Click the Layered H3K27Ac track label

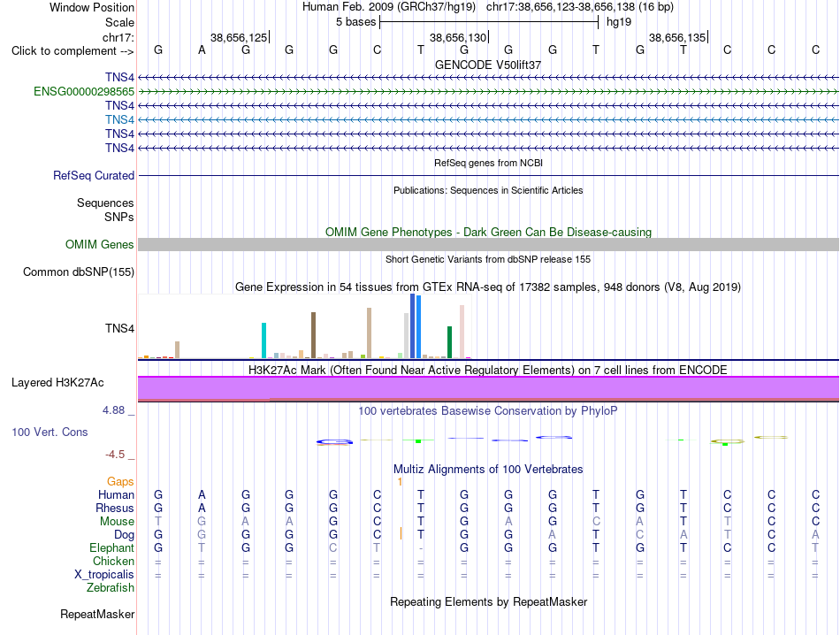click(x=57, y=383)
